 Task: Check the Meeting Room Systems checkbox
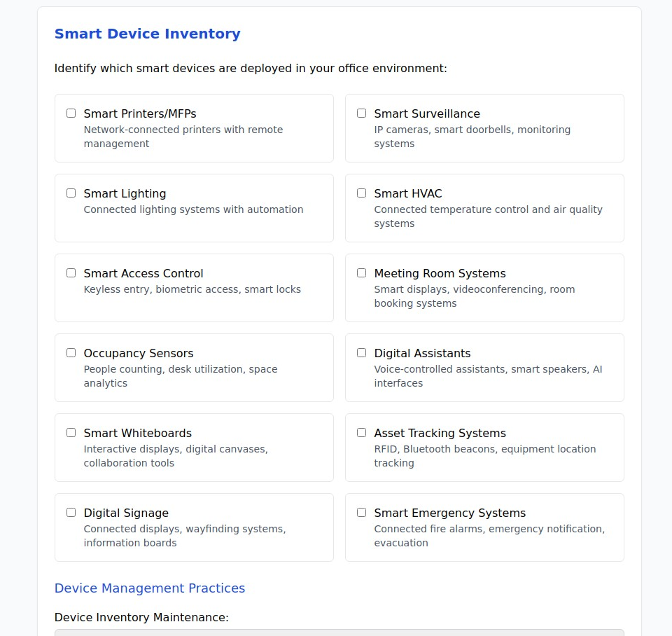362,273
